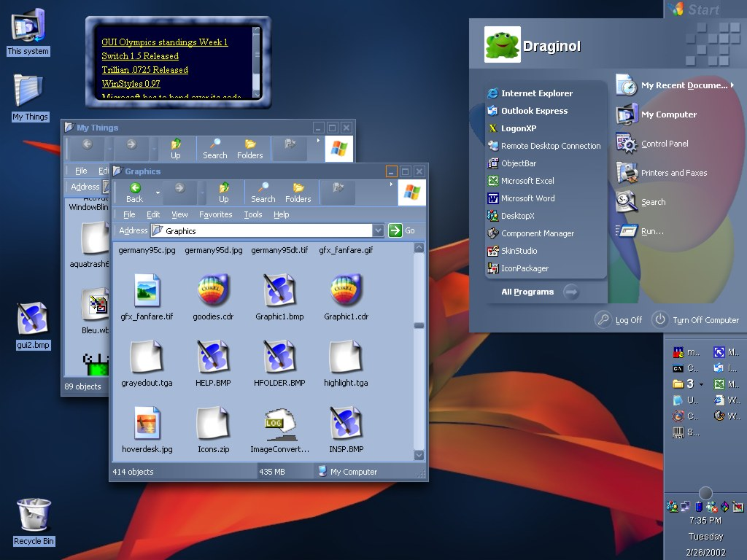Click the Back button in Graphics window
Screen dimensions: 747x560
point(135,192)
